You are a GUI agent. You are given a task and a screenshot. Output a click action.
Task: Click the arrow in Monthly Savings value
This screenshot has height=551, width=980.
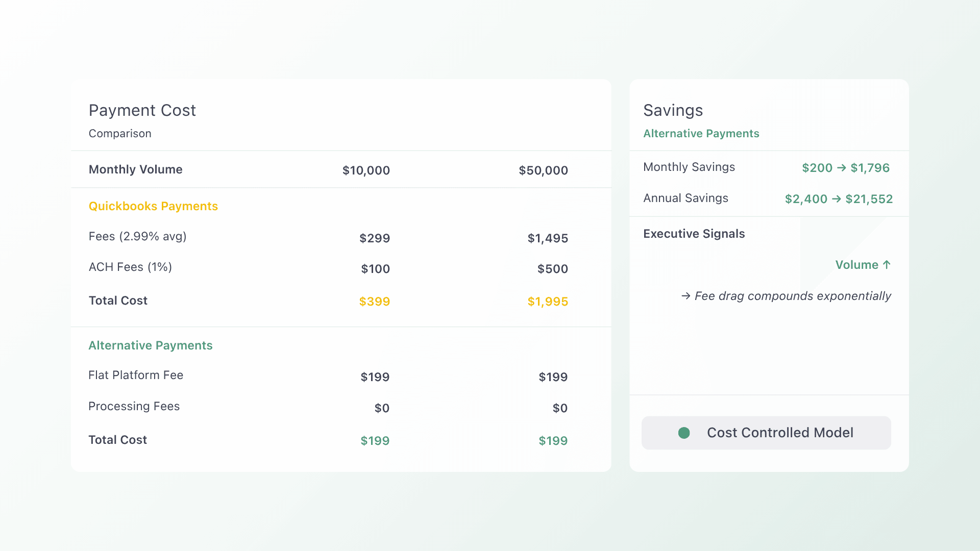coord(841,168)
